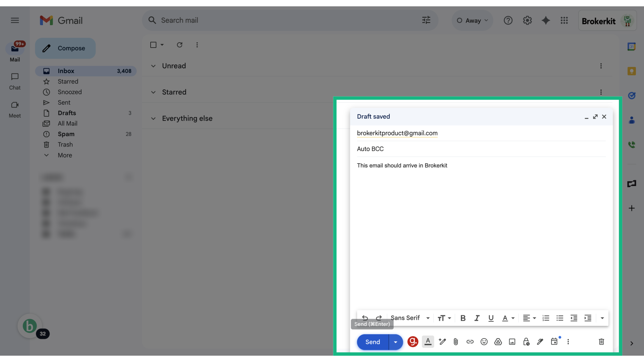Indent less in compose body
The width and height of the screenshot is (644, 362).
[x=574, y=318]
